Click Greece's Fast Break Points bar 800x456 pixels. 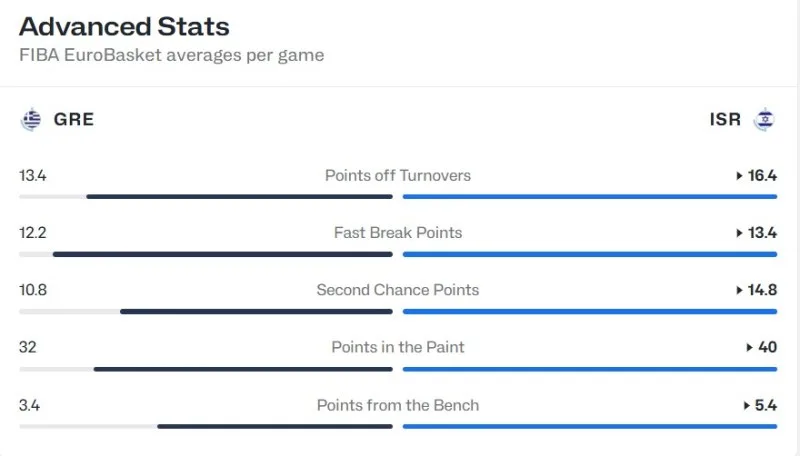point(222,254)
